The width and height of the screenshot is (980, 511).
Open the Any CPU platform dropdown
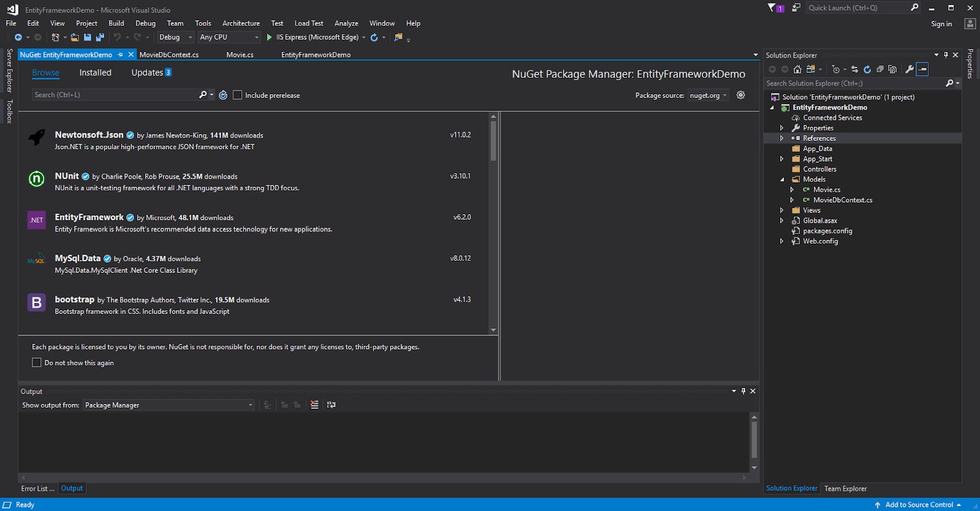click(x=230, y=37)
